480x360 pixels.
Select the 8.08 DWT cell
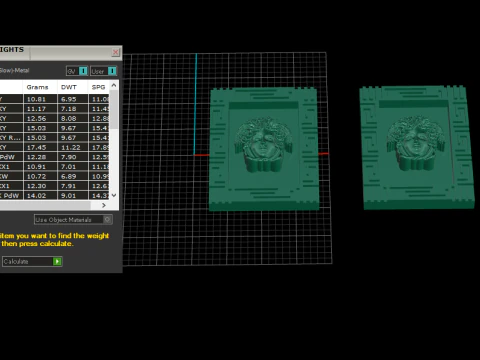tap(73, 118)
